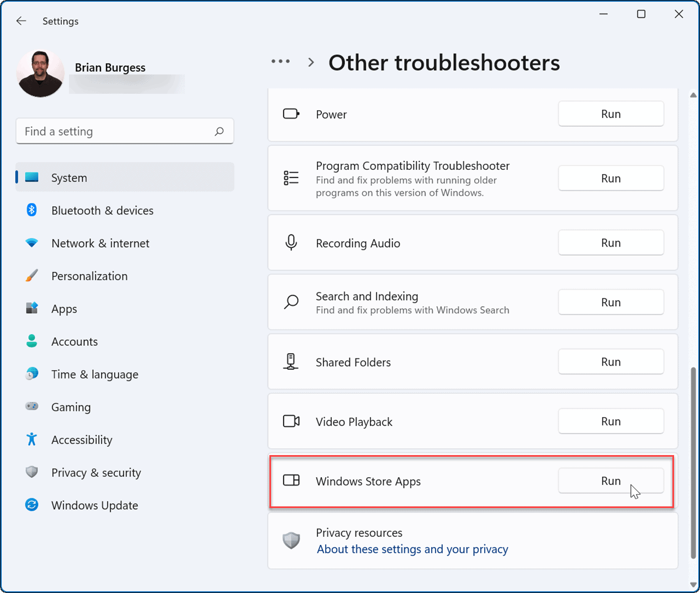Click the Privacy resources label

coord(359,533)
